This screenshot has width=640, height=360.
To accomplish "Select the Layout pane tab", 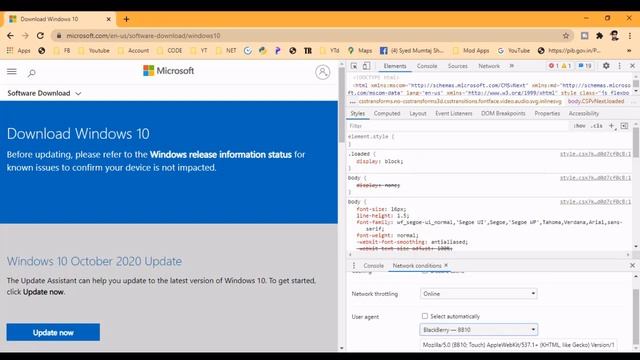I will (x=418, y=113).
